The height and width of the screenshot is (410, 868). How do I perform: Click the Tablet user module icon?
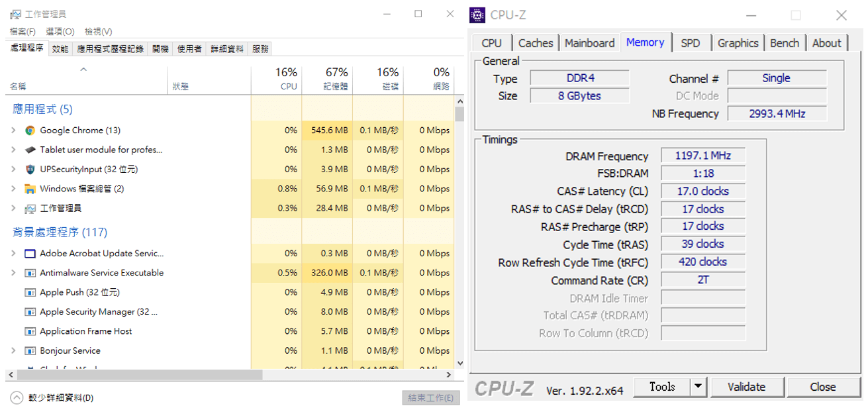pos(30,150)
